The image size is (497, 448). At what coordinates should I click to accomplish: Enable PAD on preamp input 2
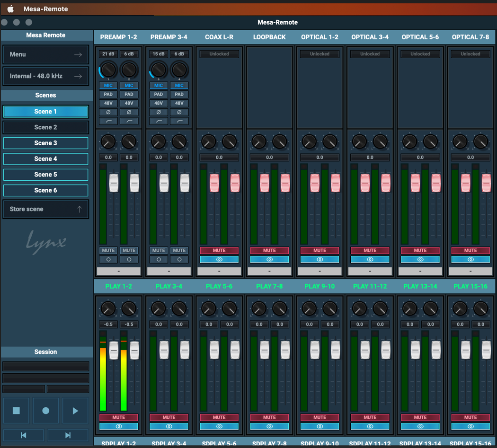click(x=129, y=95)
